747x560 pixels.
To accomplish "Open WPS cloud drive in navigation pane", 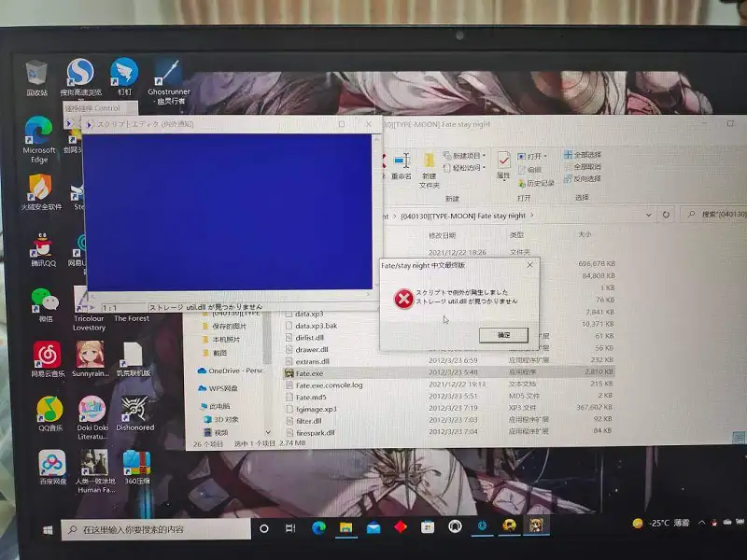I will (218, 388).
